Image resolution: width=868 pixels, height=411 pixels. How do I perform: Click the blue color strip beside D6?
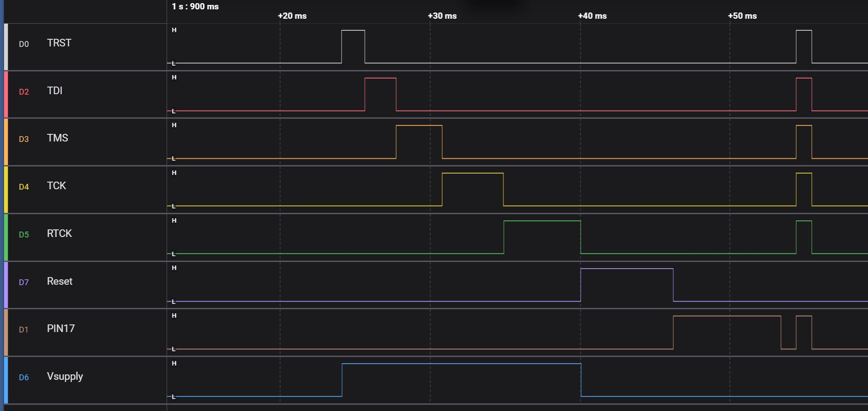click(x=6, y=380)
